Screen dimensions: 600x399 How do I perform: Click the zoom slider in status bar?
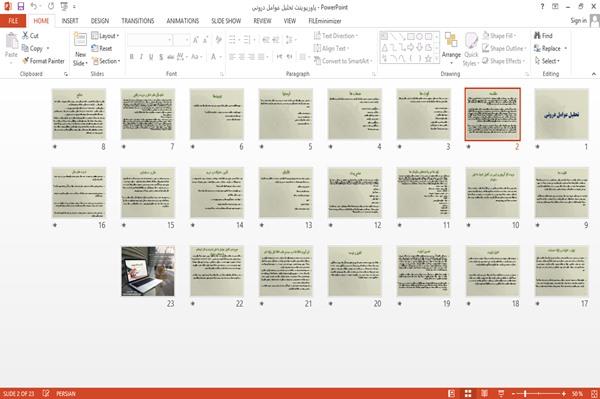click(538, 393)
